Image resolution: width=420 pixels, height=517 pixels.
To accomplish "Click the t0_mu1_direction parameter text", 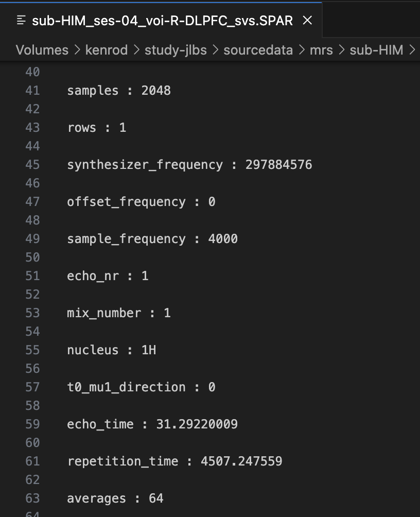I will pyautogui.click(x=126, y=387).
